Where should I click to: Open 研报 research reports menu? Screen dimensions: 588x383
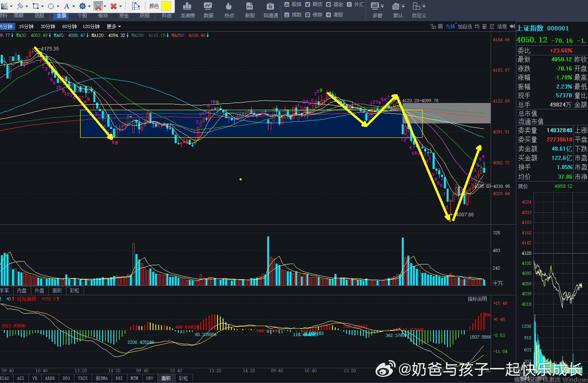(145, 16)
